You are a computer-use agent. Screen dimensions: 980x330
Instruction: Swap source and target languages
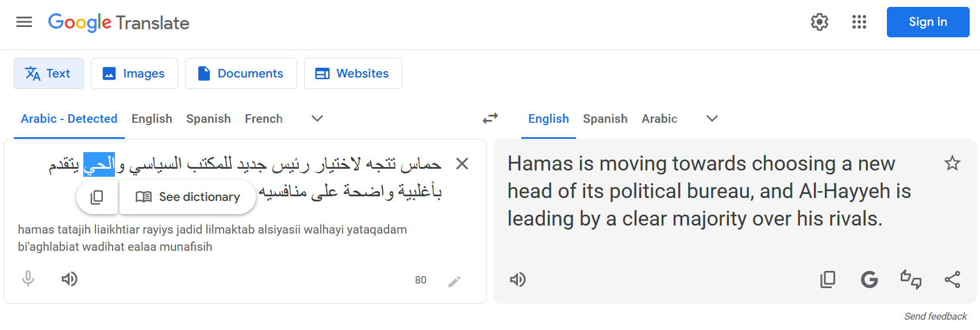point(490,118)
